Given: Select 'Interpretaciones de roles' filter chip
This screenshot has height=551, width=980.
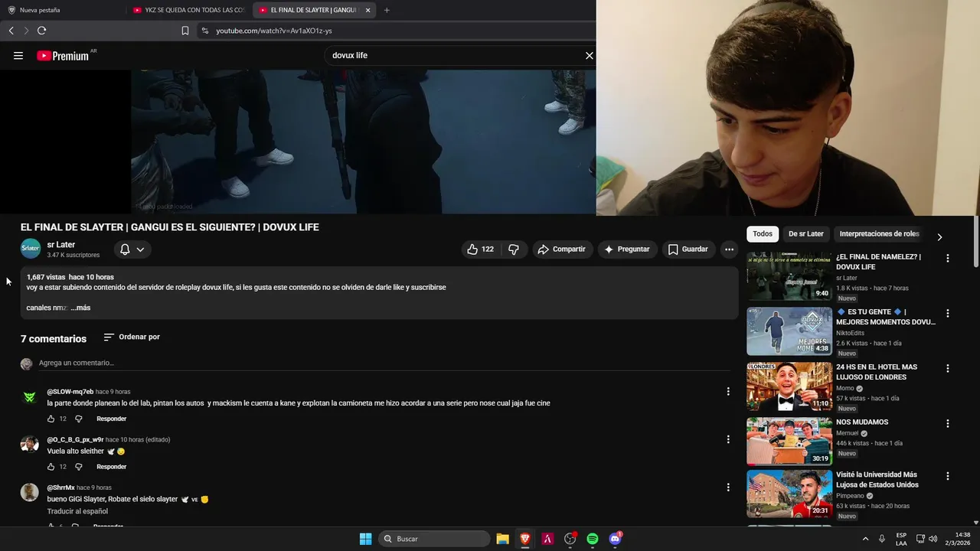Looking at the screenshot, I should pos(879,234).
